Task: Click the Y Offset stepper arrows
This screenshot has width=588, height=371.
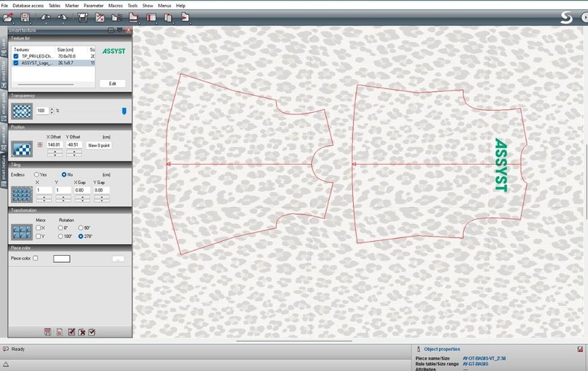Action: pos(74,153)
